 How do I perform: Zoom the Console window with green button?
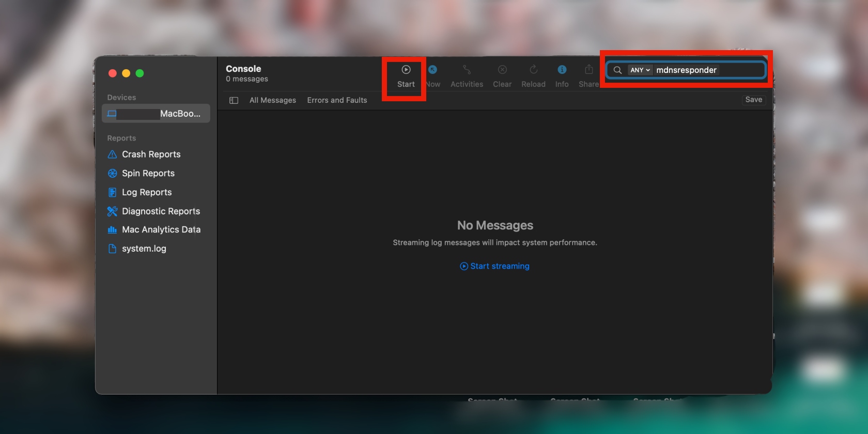point(139,73)
